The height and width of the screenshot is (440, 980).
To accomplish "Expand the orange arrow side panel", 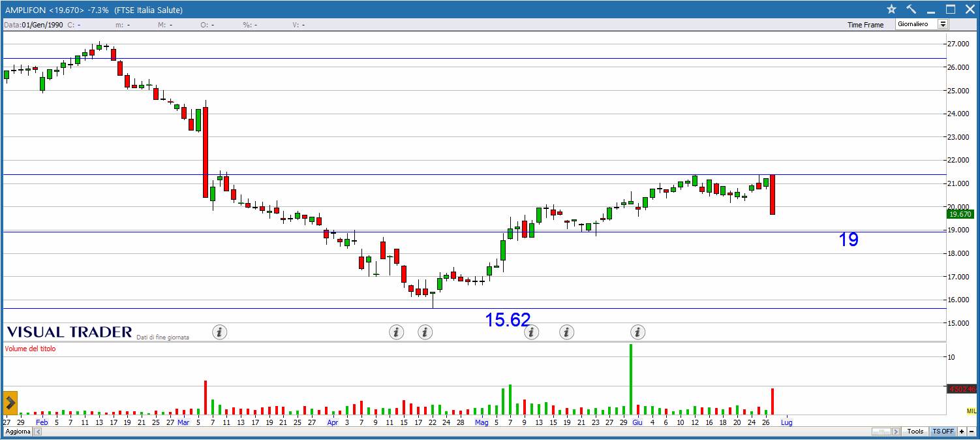I will click(x=10, y=403).
